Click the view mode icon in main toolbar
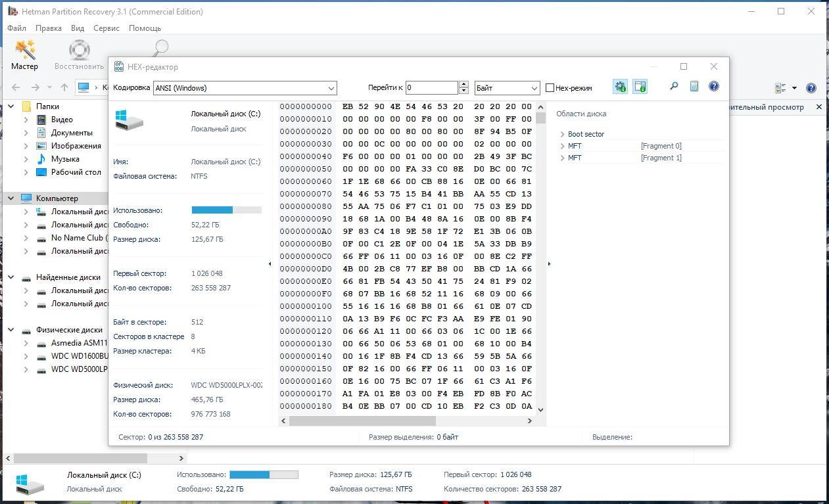Image resolution: width=829 pixels, height=504 pixels. pos(781,87)
